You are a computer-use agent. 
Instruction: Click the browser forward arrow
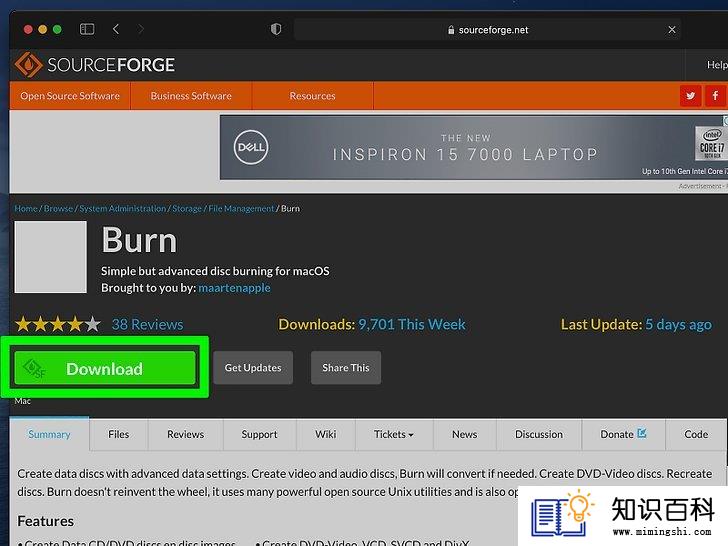(141, 29)
